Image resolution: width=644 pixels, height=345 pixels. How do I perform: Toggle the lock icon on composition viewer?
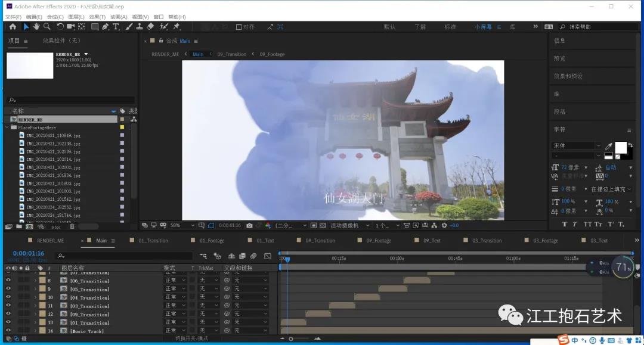pos(161,41)
